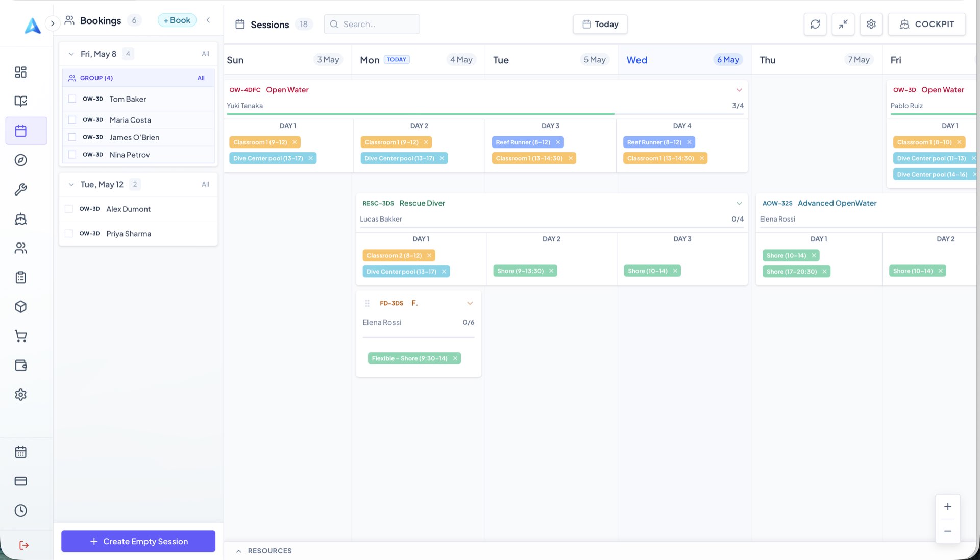980x560 pixels.
Task: Click the Elena Rossi FD-3DS progress bar
Action: 419,337
